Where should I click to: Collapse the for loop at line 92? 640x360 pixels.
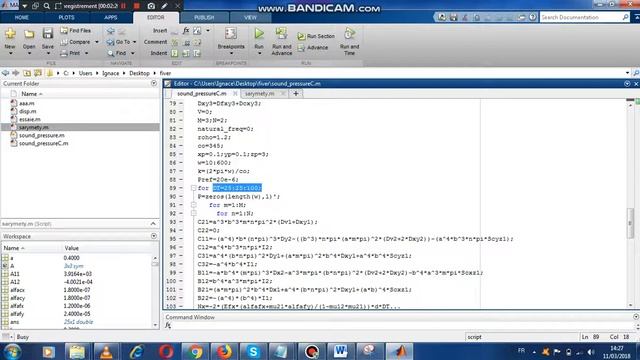[193, 213]
